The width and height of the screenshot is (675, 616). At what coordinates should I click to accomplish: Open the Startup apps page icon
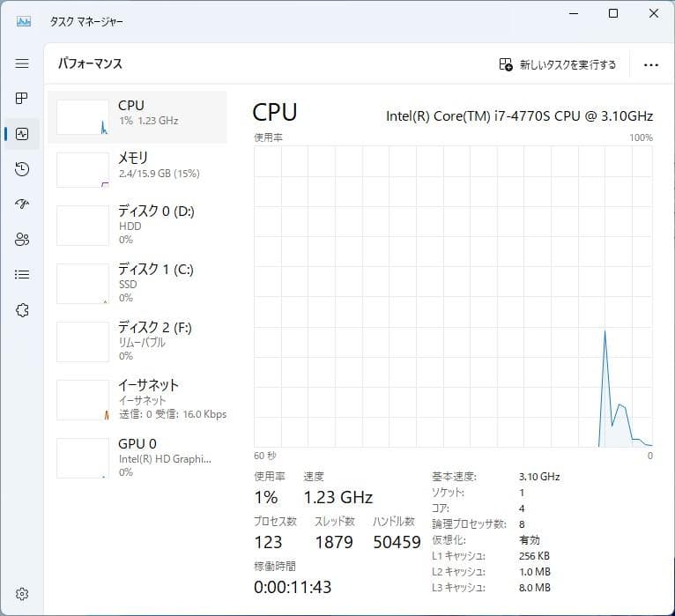click(22, 204)
